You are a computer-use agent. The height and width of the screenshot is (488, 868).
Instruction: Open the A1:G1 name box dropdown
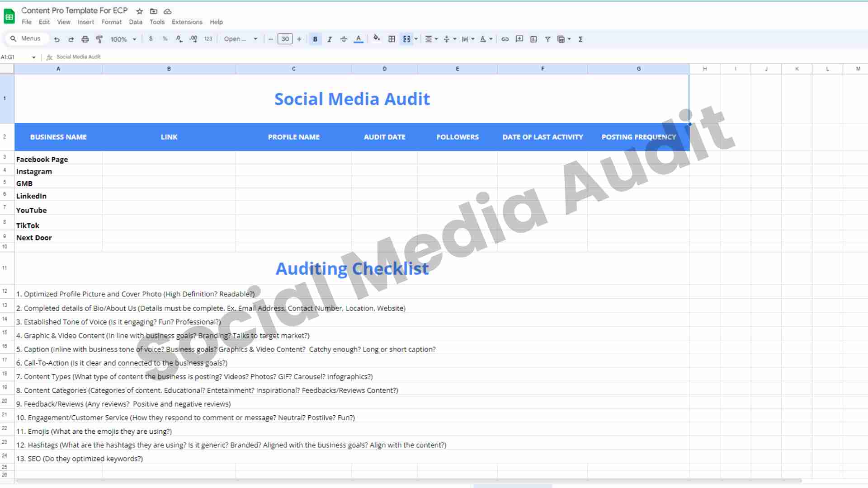(x=34, y=57)
